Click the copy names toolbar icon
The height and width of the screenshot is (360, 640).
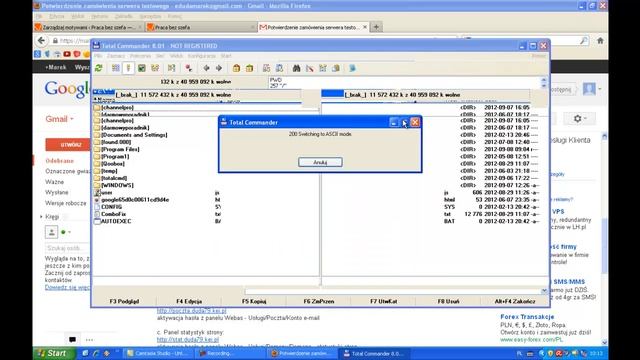[x=336, y=68]
